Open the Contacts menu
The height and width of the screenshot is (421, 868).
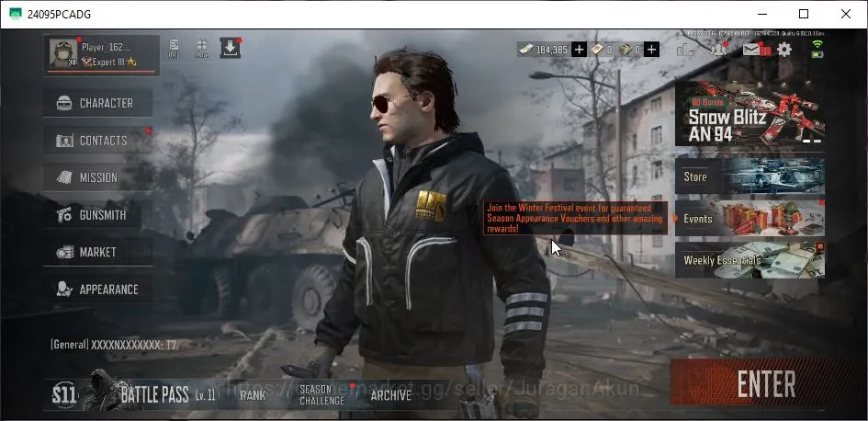(x=98, y=141)
